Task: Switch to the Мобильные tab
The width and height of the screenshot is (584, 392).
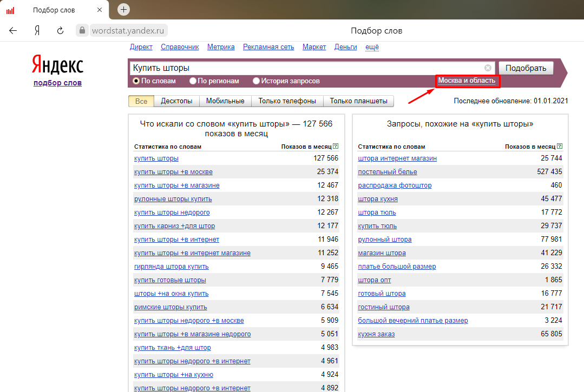Action: 225,101
